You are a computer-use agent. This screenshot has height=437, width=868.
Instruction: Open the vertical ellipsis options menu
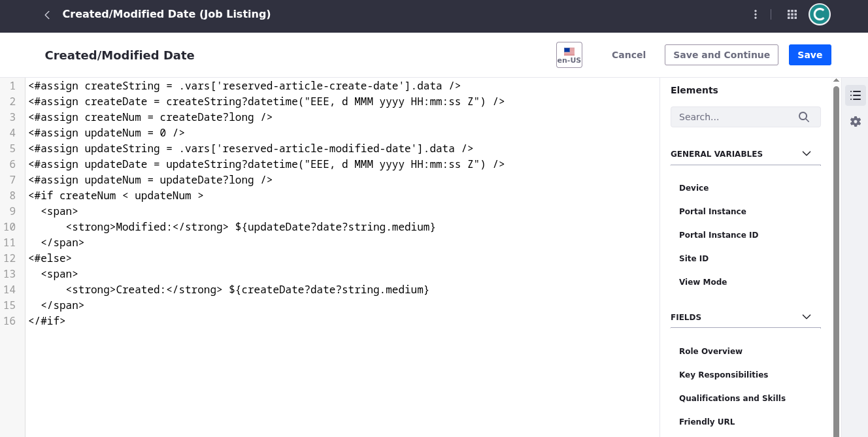756,14
